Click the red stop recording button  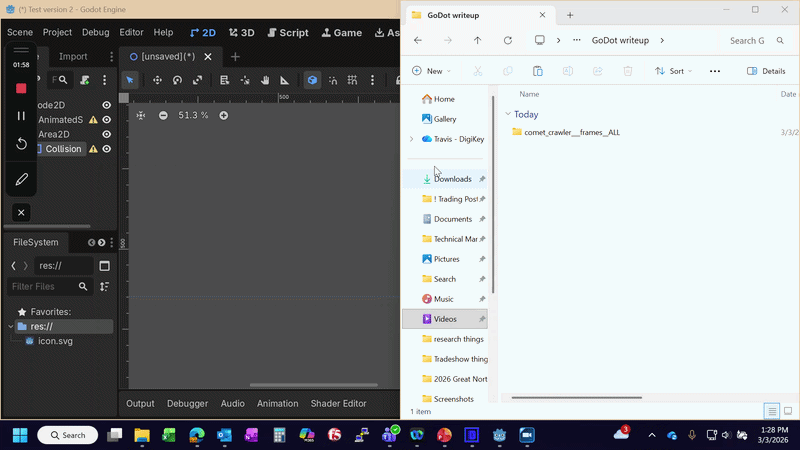tap(21, 89)
